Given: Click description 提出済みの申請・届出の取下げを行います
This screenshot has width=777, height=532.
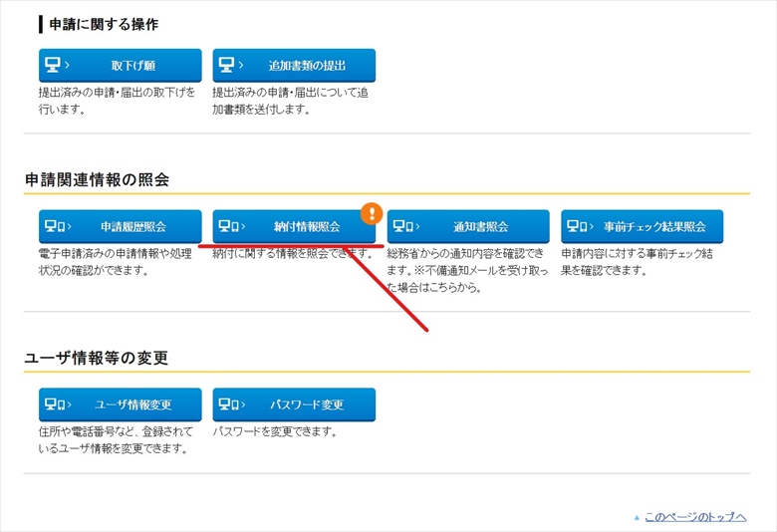Looking at the screenshot, I should [117, 101].
